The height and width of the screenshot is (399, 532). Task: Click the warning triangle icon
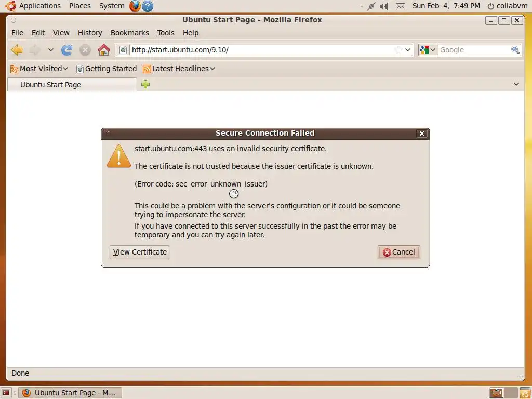coord(119,156)
